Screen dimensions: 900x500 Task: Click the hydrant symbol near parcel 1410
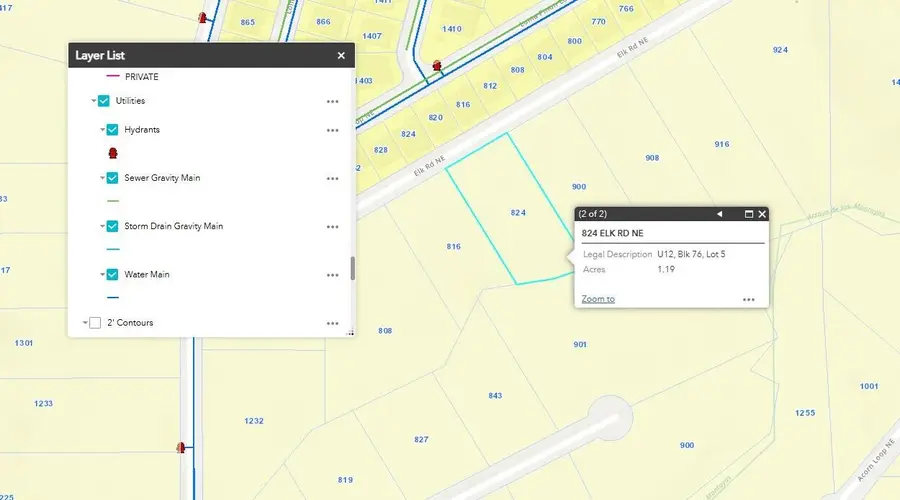[x=437, y=66]
